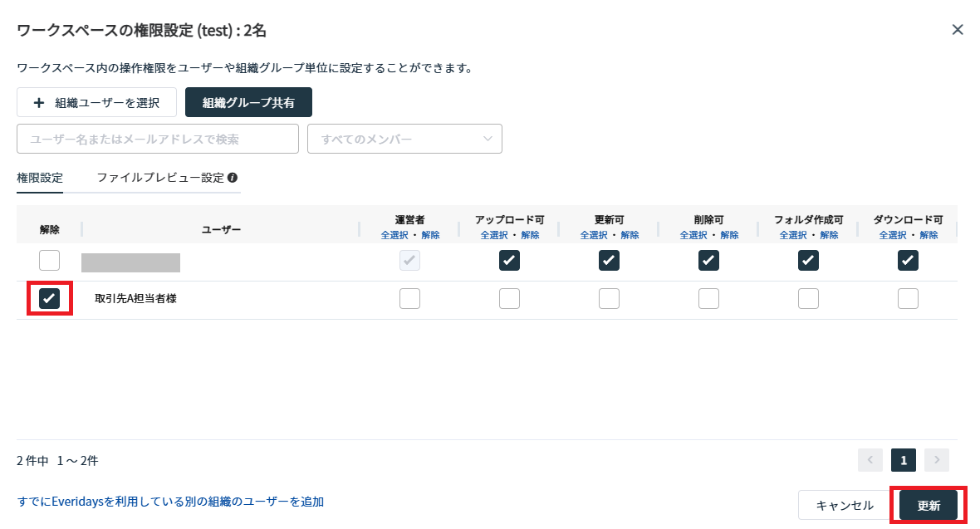The image size is (980, 529).
Task: Click 組織ユーザーを選択 button
Action: (x=97, y=102)
